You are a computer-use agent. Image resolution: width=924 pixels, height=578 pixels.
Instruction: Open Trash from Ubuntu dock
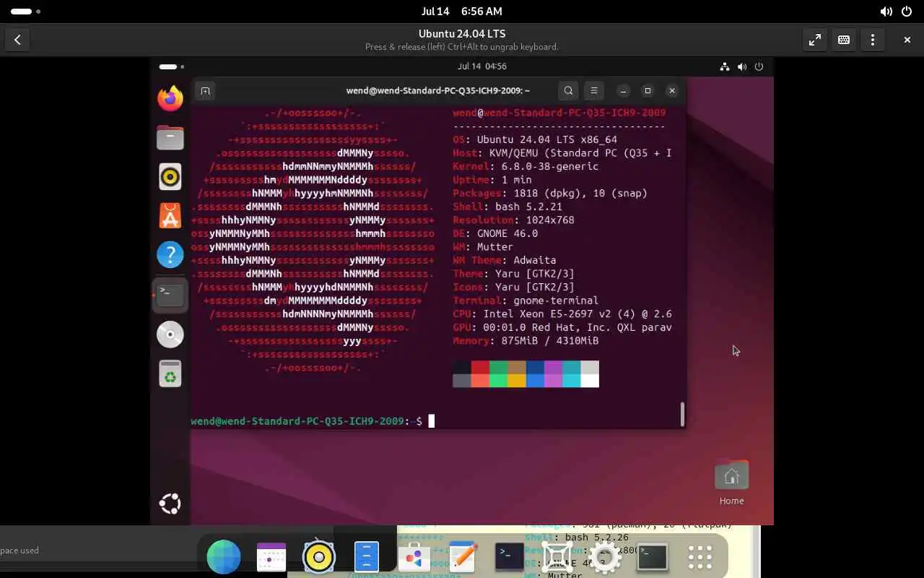tap(170, 374)
